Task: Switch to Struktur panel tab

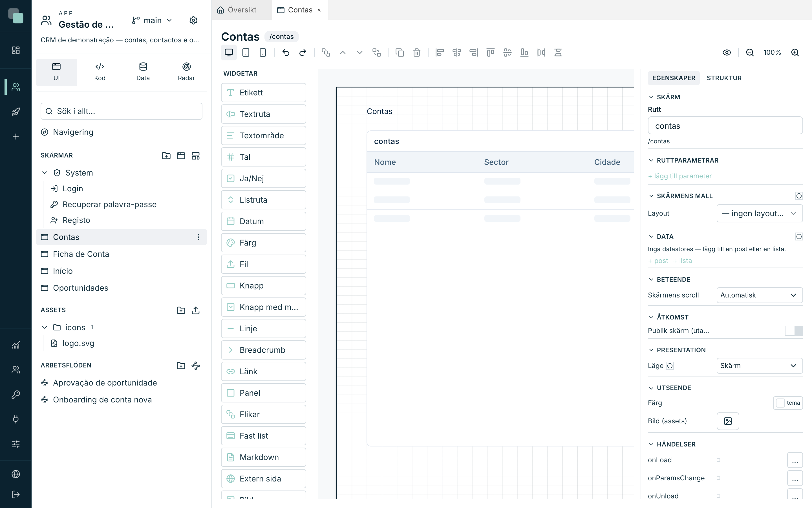Action: [724, 78]
